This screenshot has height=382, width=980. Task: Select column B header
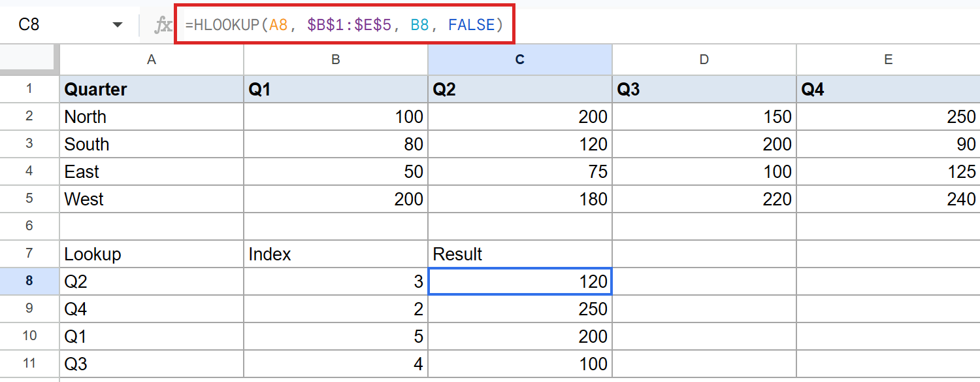[x=336, y=60]
